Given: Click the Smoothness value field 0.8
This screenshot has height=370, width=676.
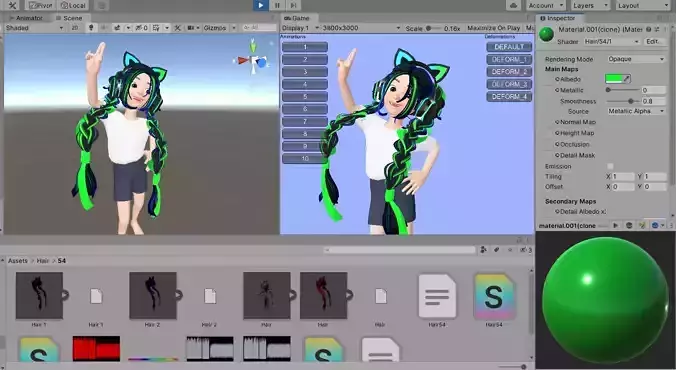Looking at the screenshot, I should click(x=654, y=101).
